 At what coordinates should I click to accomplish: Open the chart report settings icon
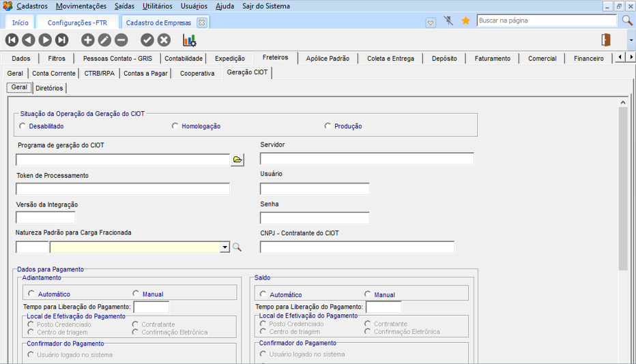[x=189, y=40]
